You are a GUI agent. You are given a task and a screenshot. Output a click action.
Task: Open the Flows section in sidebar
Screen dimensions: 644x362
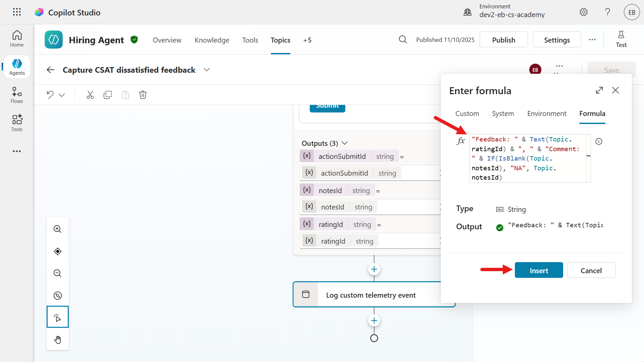click(x=17, y=95)
